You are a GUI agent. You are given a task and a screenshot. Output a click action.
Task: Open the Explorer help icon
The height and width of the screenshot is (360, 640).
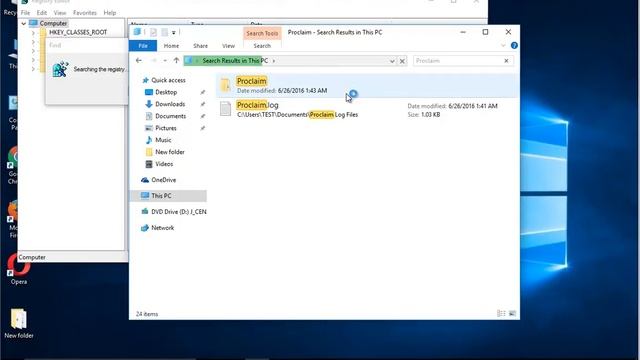pyautogui.click(x=514, y=45)
